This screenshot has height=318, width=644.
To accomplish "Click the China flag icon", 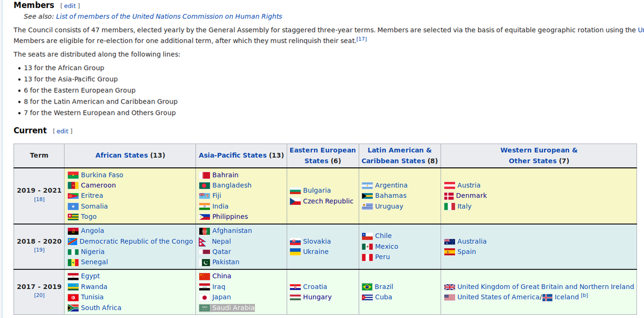I will (204, 276).
